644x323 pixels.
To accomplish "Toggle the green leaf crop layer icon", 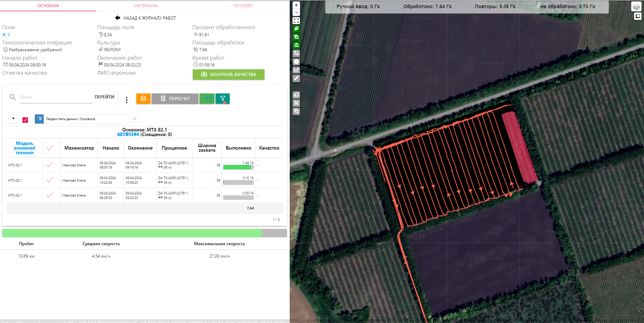I will [x=296, y=29].
